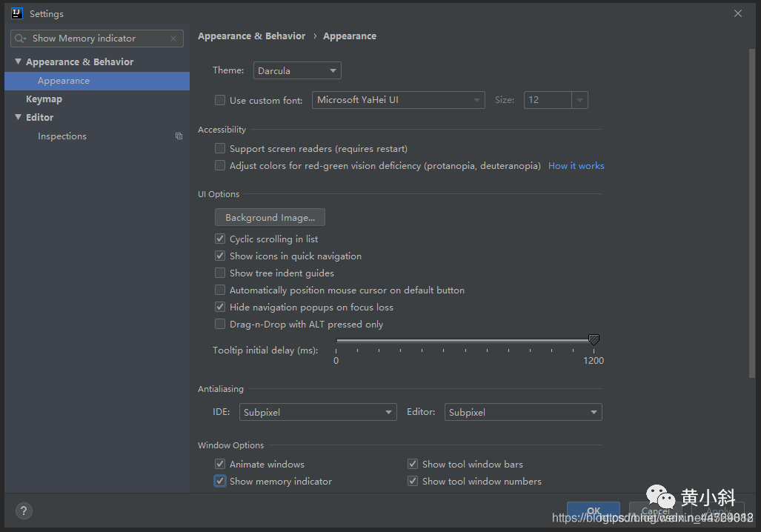Click the IntelliJ IDEA logo icon in title bar
Viewport: 761px width, 532px height.
point(17,13)
